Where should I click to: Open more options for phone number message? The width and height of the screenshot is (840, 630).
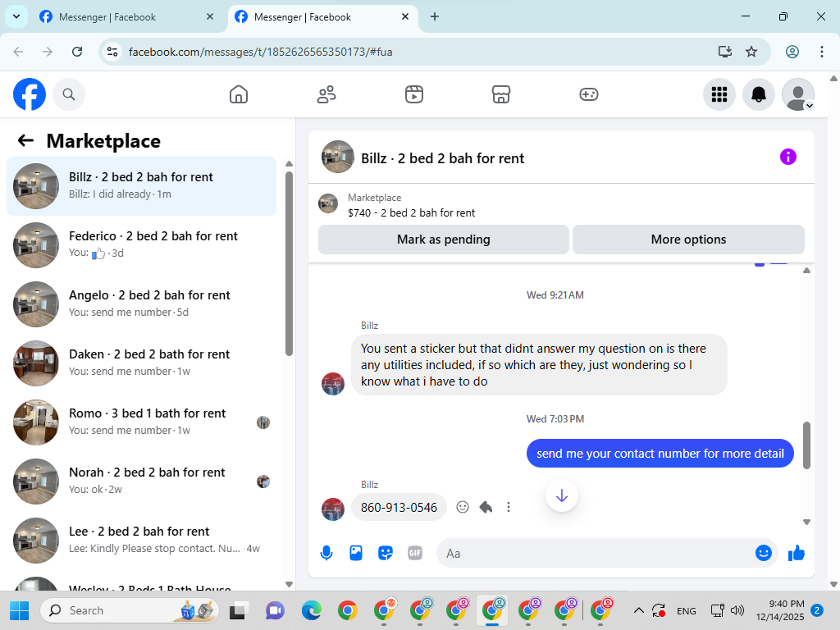509,507
